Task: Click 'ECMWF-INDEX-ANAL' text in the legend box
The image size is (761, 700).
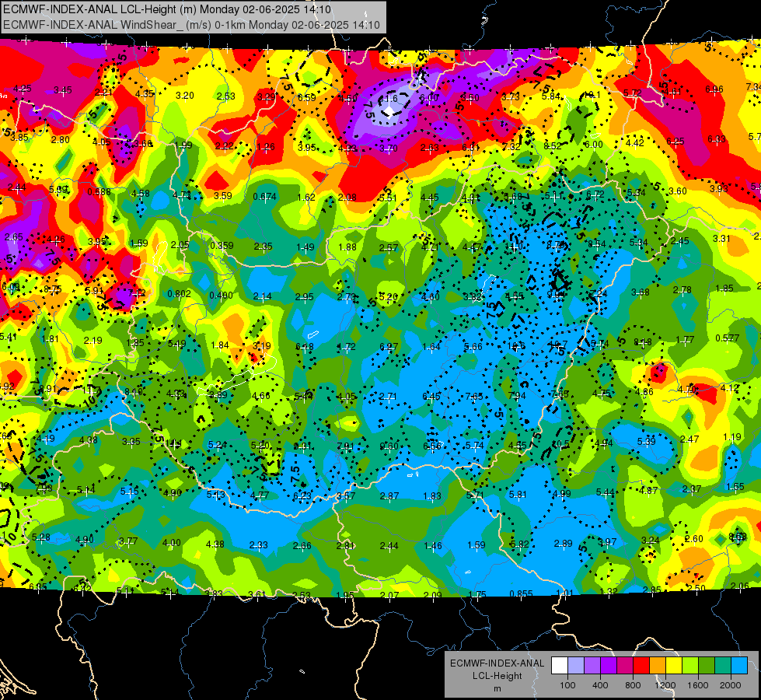Action: click(497, 663)
